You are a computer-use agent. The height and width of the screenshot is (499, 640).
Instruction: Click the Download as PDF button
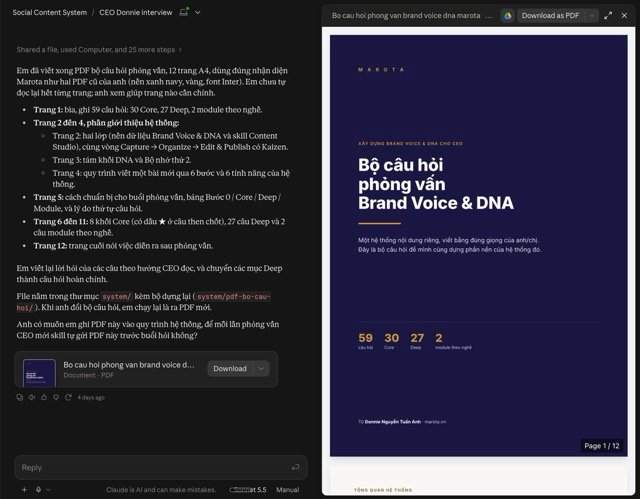coord(550,16)
